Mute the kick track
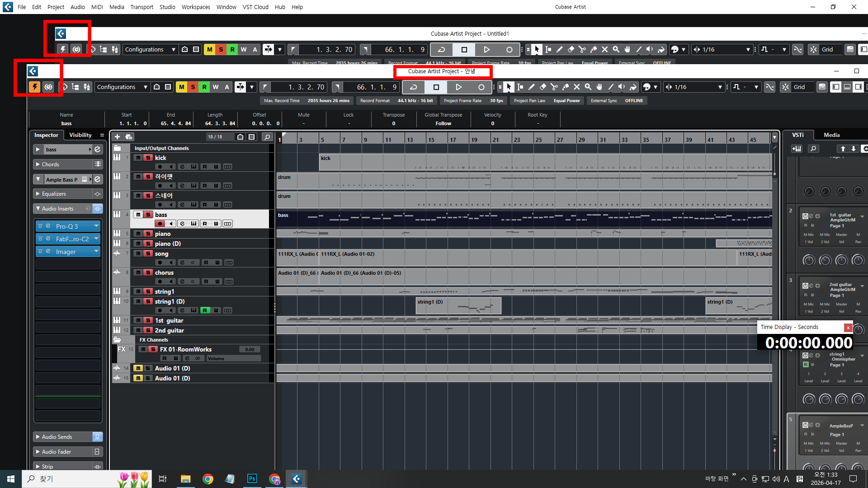This screenshot has height=488, width=868. 138,158
